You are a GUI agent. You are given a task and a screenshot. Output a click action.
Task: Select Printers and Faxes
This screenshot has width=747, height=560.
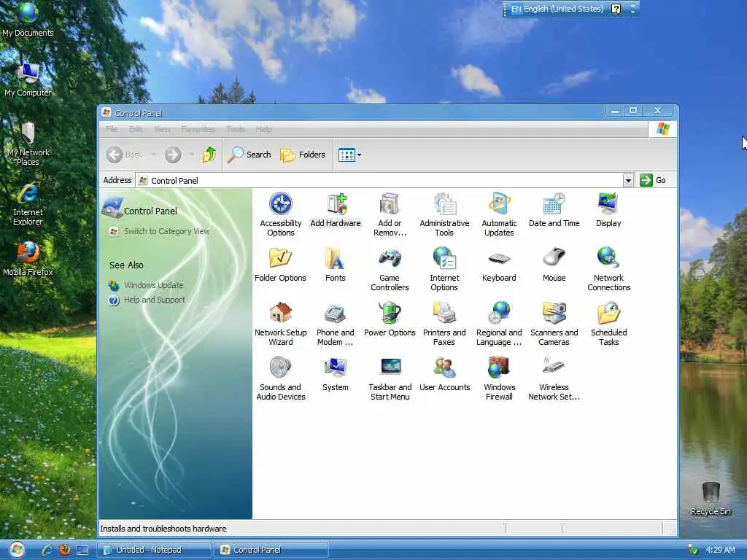444,323
